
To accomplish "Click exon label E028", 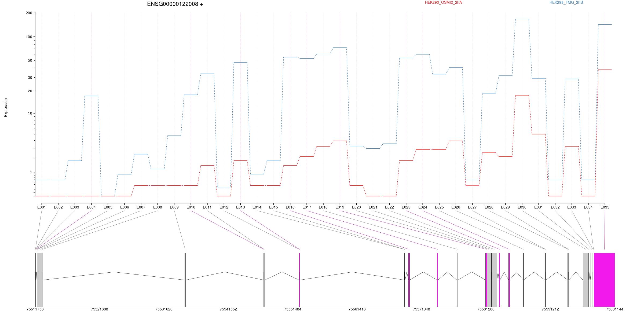I will [x=489, y=207].
